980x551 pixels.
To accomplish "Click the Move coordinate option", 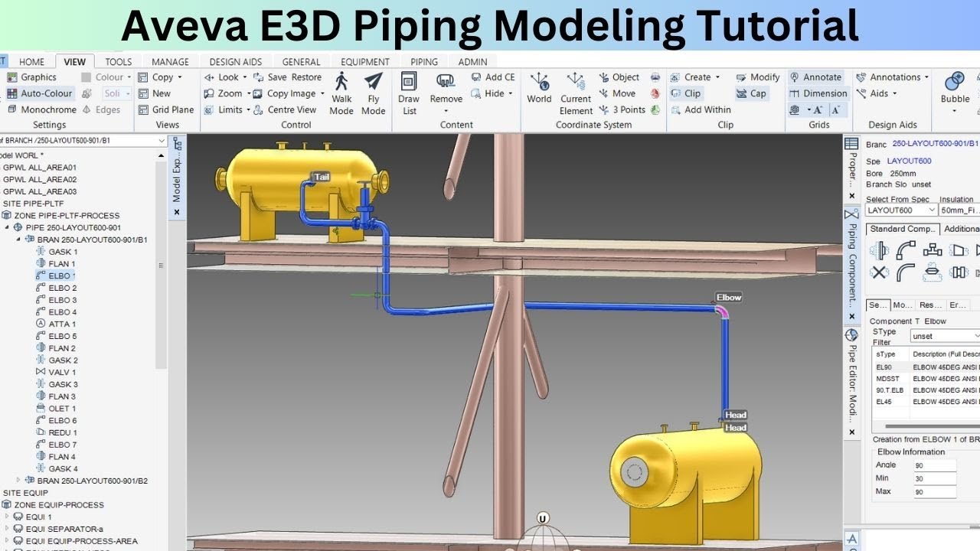I will click(616, 93).
